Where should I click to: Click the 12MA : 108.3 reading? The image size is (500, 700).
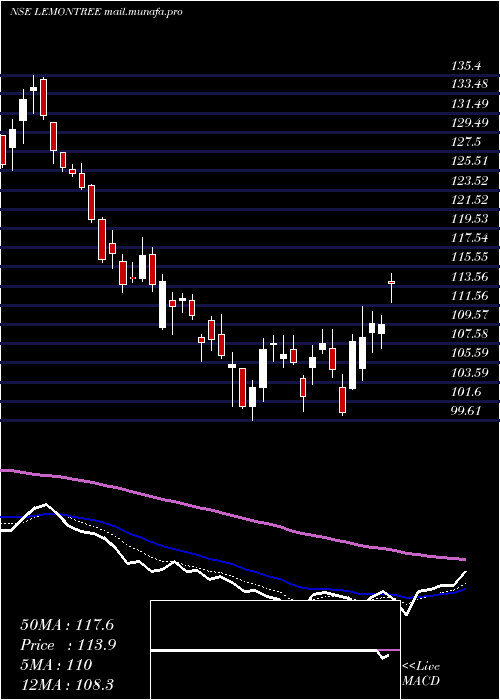click(x=67, y=684)
